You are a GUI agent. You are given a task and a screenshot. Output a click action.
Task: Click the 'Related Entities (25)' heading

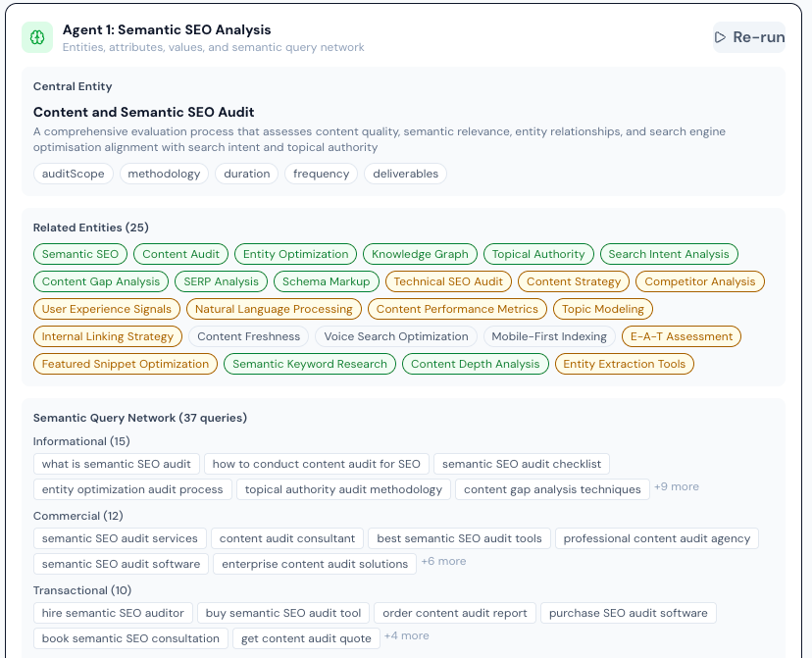click(90, 228)
